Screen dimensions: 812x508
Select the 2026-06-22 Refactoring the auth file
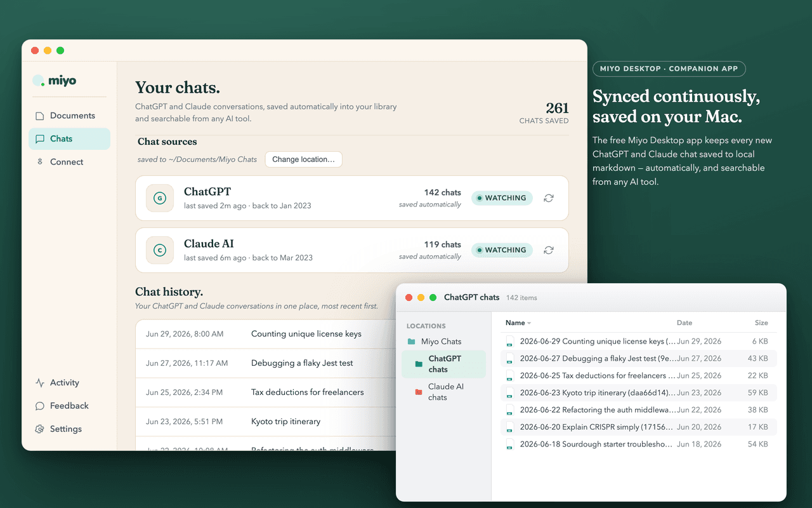coord(638,410)
